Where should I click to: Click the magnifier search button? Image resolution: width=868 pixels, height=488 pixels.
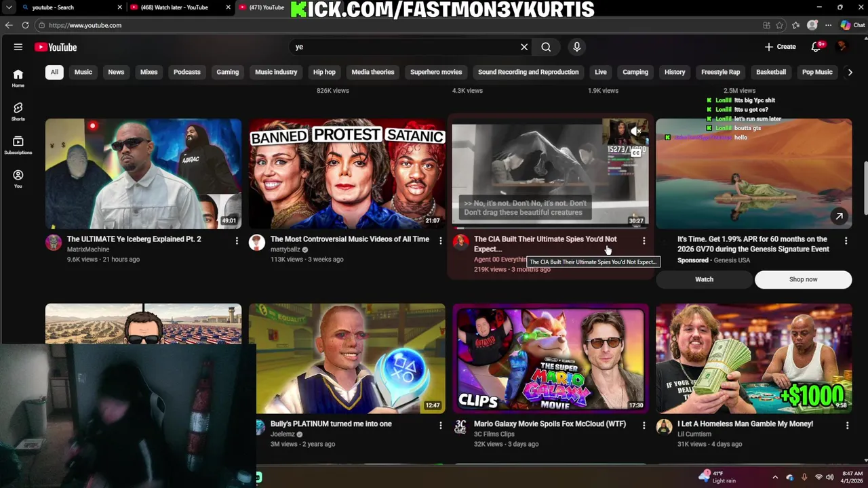pyautogui.click(x=546, y=47)
